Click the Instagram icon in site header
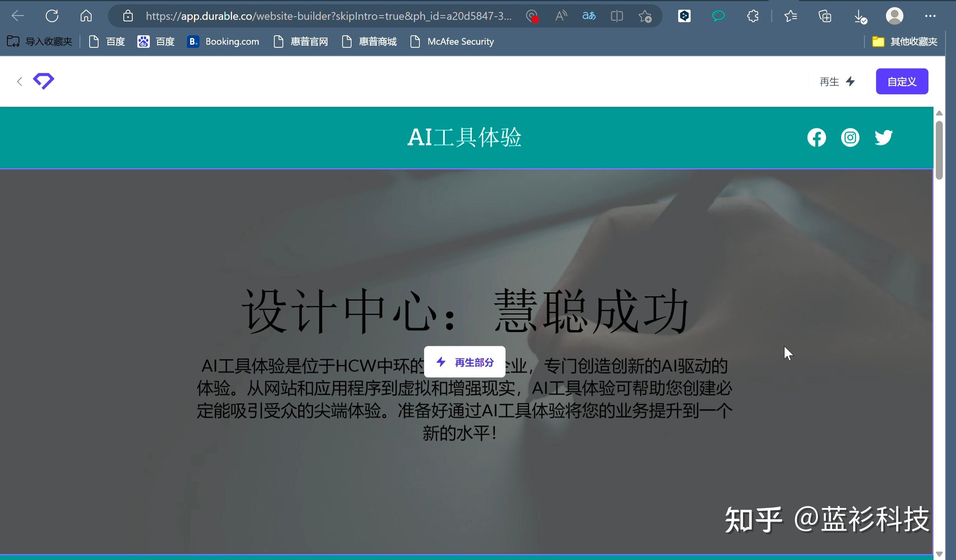This screenshot has width=956, height=560. [x=850, y=138]
